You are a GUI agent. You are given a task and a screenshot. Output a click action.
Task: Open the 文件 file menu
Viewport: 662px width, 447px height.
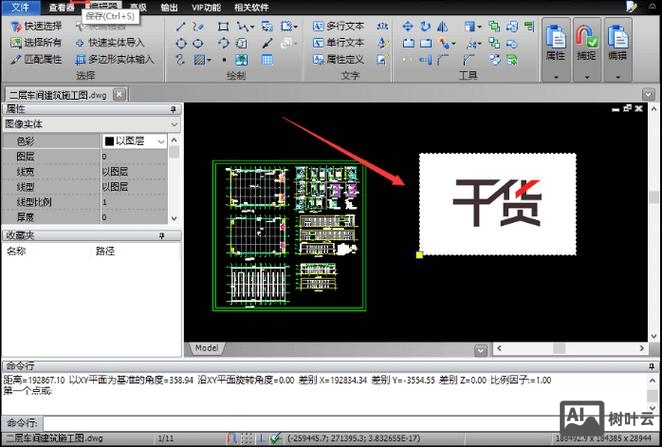pyautogui.click(x=21, y=7)
